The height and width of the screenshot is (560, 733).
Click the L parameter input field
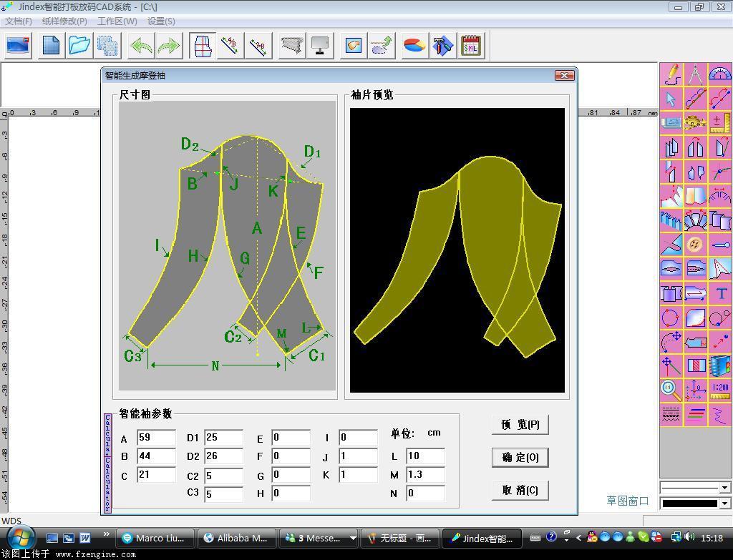point(425,456)
